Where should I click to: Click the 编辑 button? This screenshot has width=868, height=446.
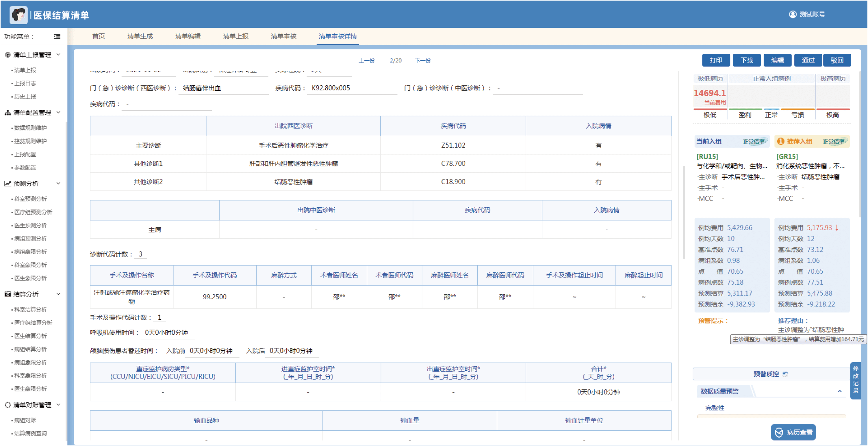tap(777, 60)
